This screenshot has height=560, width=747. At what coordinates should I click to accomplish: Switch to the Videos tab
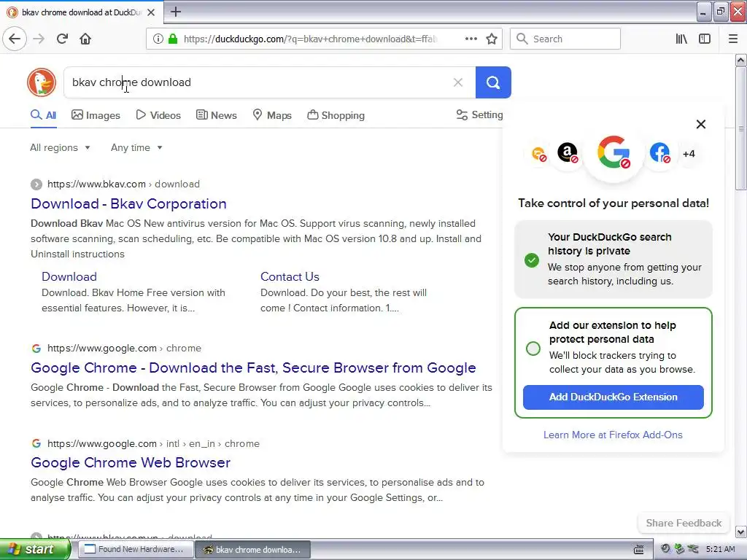(158, 114)
